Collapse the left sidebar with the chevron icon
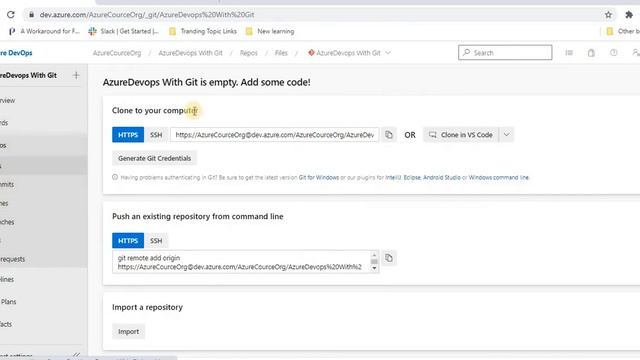Viewport: 640px width, 360px height. pos(76,355)
